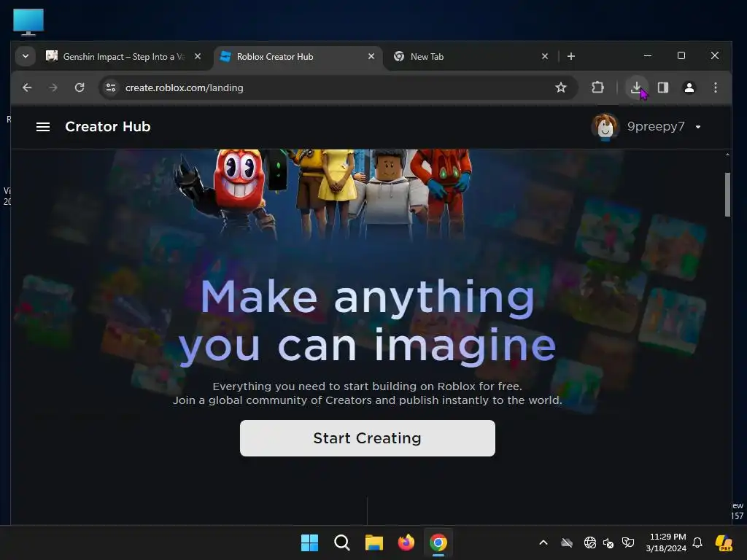
Task: Toggle the Chrome side panel
Action: (662, 87)
